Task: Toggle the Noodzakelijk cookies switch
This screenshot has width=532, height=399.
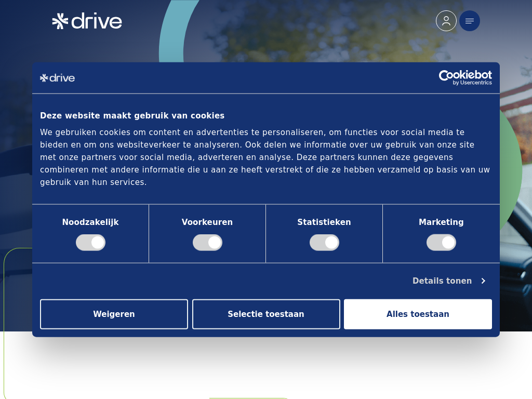Action: pyautogui.click(x=90, y=243)
